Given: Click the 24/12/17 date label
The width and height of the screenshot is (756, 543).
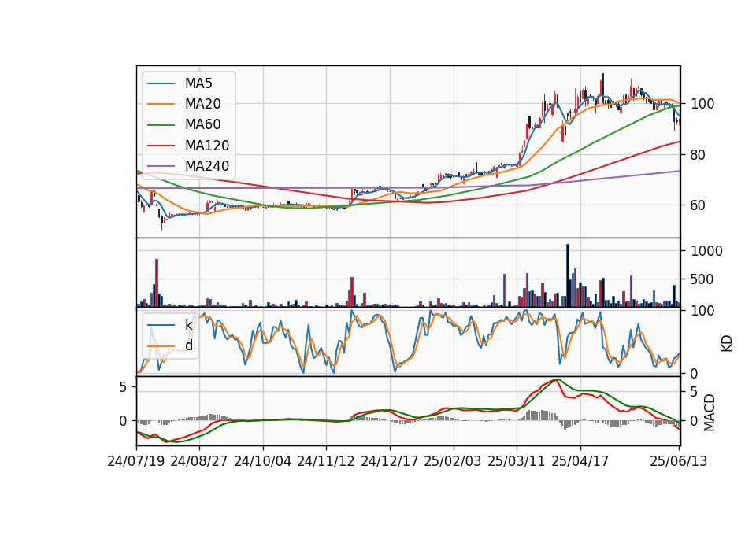Looking at the screenshot, I should tap(390, 462).
